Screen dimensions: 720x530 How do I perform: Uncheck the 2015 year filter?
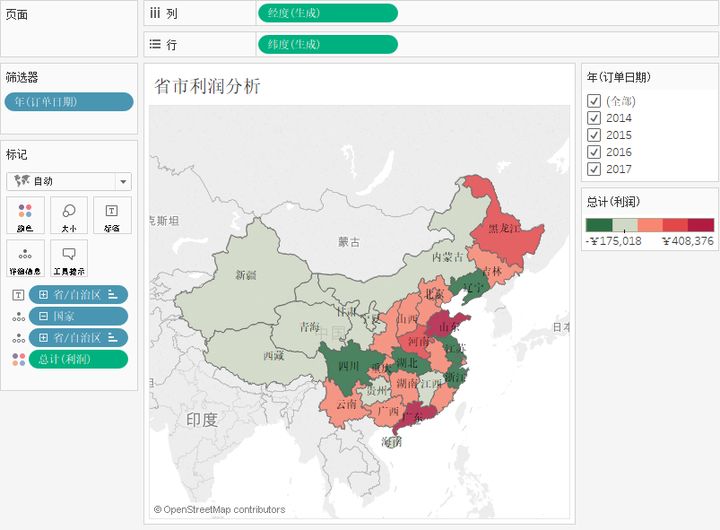point(594,135)
